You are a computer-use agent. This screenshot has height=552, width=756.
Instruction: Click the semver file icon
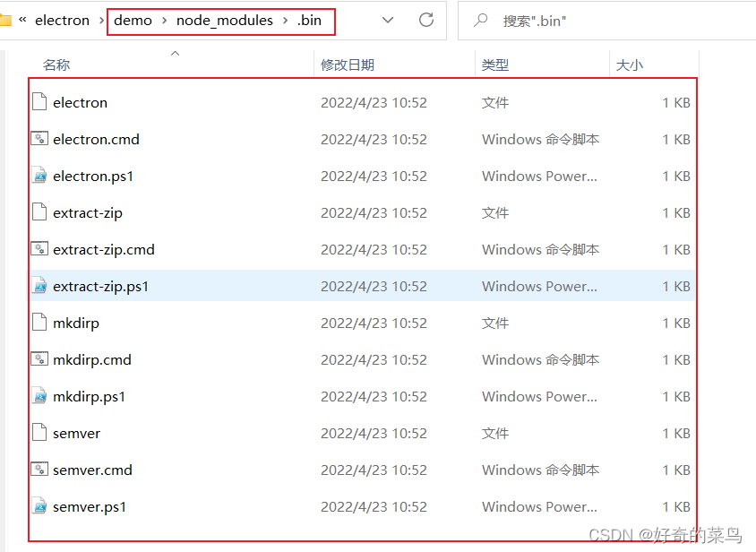39,433
